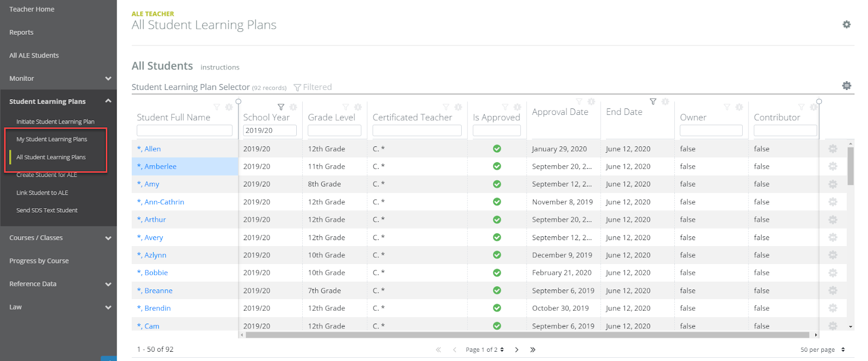Open row actions gear for Arthur
This screenshot has width=868, height=361.
[833, 220]
